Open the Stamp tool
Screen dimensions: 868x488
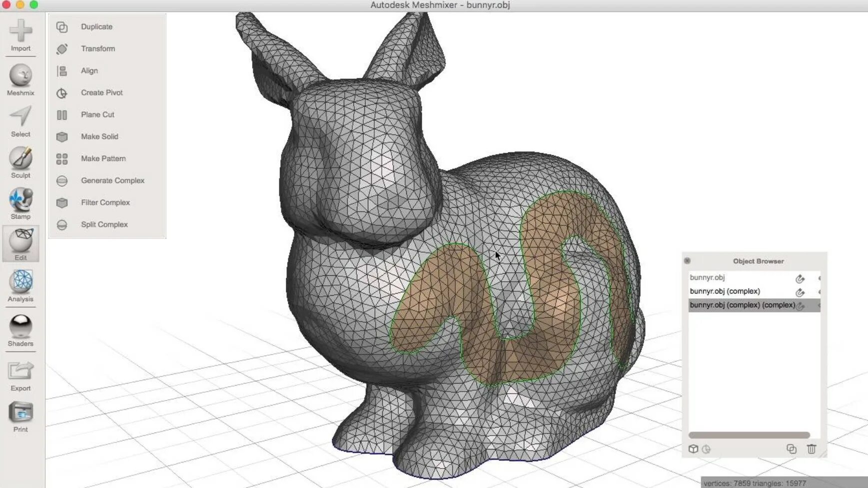coord(20,204)
